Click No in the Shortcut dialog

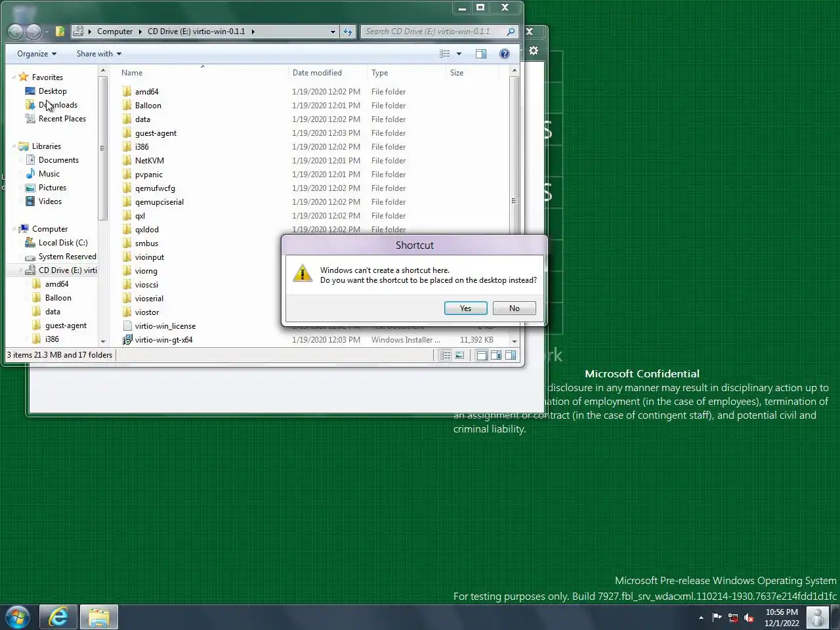tap(514, 308)
